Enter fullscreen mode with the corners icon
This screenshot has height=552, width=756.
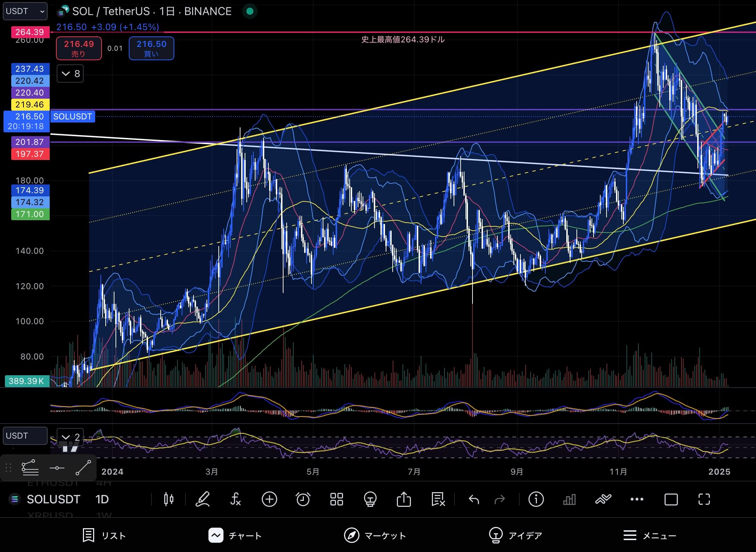pyautogui.click(x=704, y=499)
